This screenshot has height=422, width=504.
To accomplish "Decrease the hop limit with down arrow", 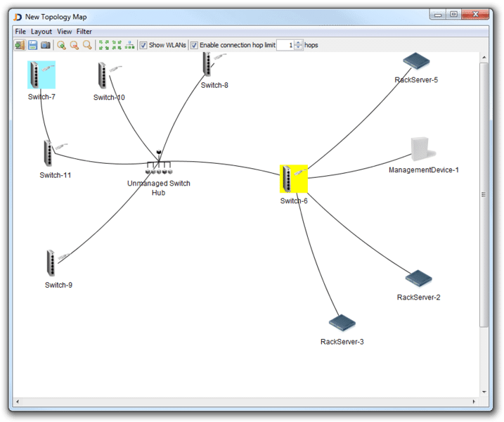I will point(299,48).
